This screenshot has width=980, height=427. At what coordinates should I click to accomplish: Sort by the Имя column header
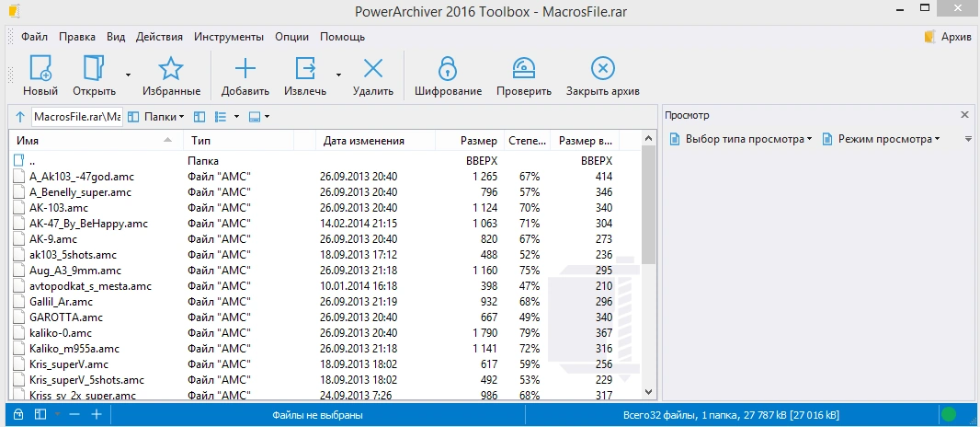click(x=96, y=141)
